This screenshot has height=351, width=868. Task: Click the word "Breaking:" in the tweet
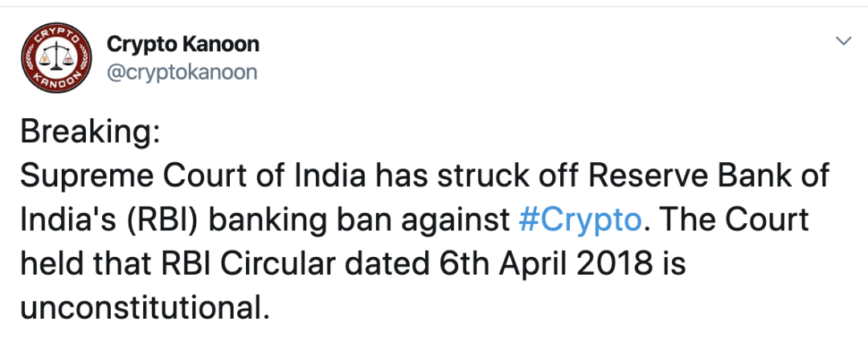point(89,133)
